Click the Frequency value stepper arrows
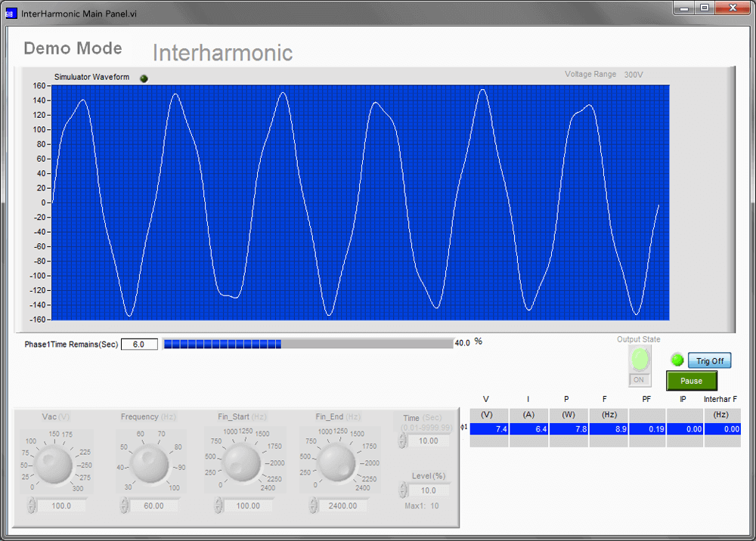The image size is (756, 541). (124, 505)
